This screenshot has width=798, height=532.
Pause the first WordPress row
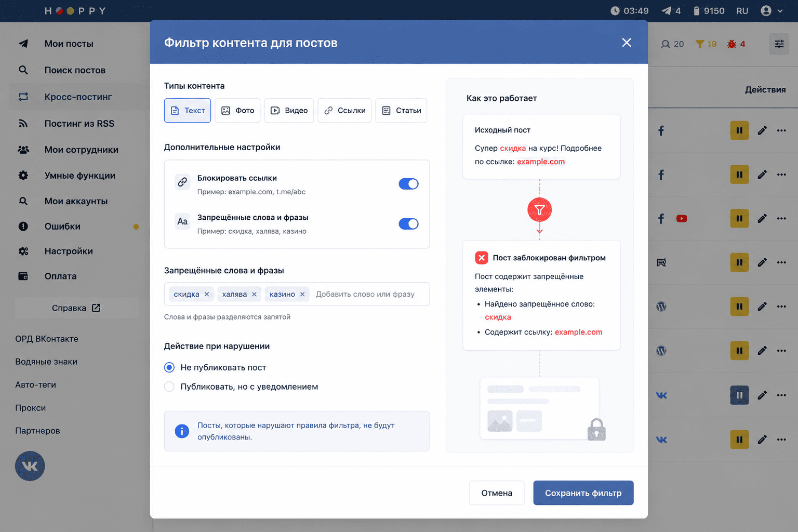point(739,307)
